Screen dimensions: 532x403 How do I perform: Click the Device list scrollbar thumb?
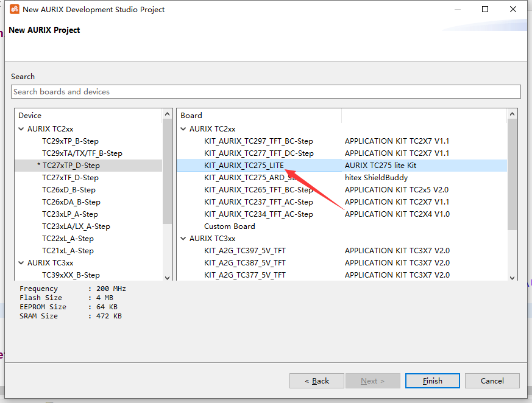click(167, 172)
